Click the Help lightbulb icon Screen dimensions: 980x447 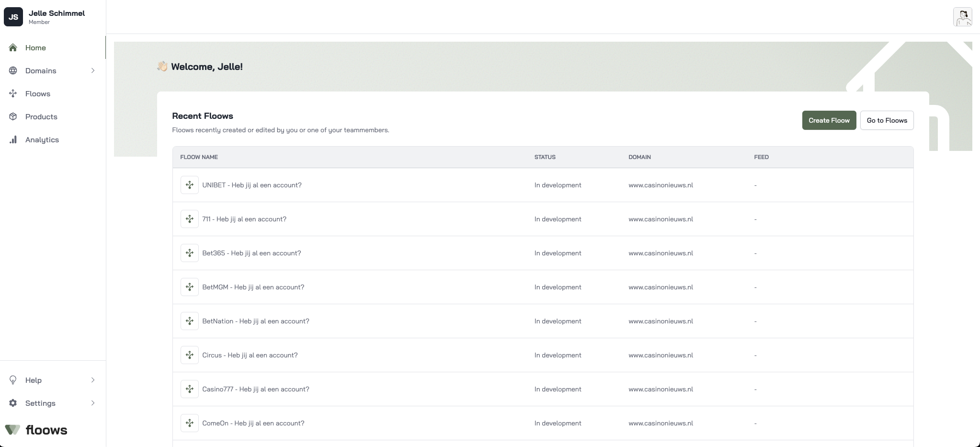point(13,380)
